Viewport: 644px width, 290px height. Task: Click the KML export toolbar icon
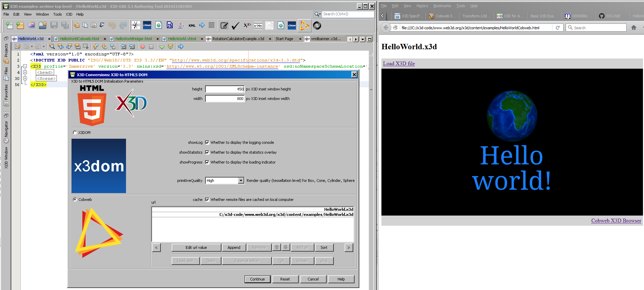(192, 25)
